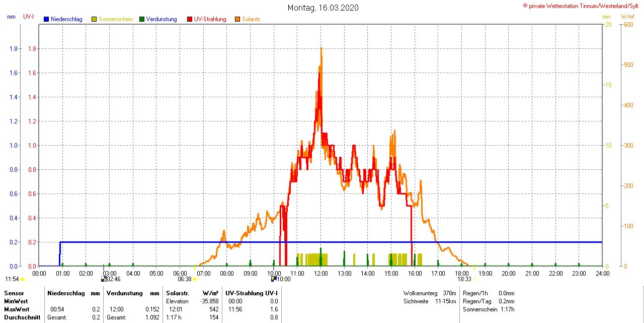Click the yellow 15 min axis tick label
Image resolution: width=644 pixels, height=323 pixels.
click(608, 85)
